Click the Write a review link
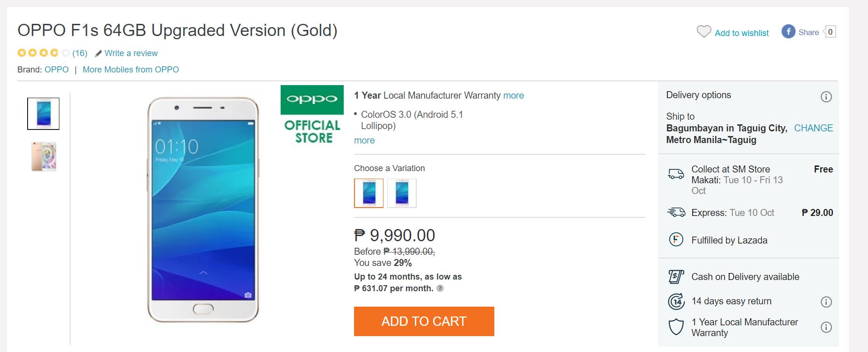 pyautogui.click(x=131, y=53)
